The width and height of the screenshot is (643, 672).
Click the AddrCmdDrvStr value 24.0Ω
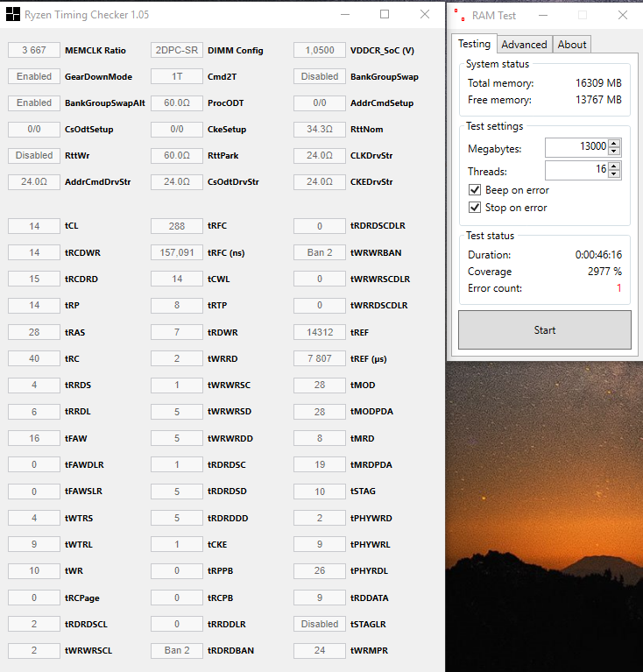pos(34,181)
